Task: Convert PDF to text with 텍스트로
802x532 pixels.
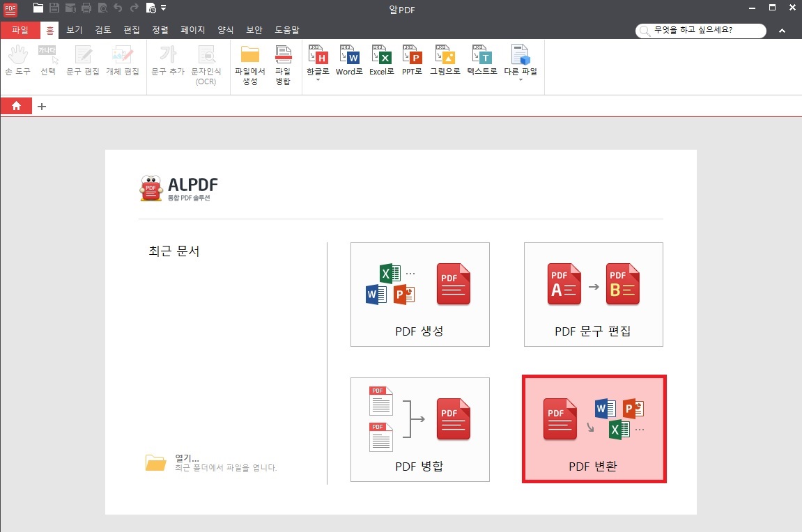Action: [x=481, y=61]
